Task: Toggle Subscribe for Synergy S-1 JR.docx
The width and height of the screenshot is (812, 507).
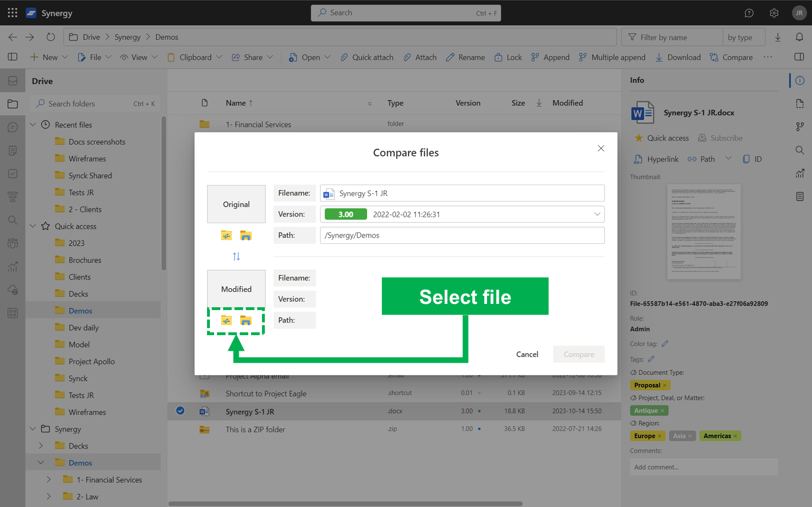Action: click(x=720, y=138)
